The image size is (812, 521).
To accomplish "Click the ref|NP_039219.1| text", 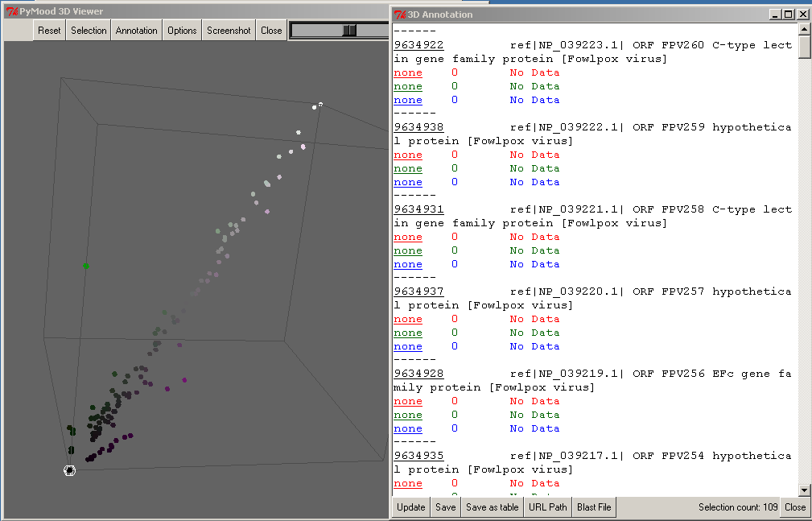I will (x=568, y=374).
